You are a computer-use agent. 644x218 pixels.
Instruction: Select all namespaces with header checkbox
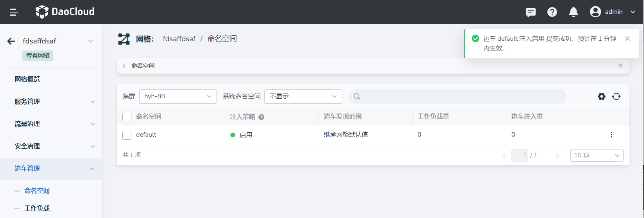click(127, 117)
